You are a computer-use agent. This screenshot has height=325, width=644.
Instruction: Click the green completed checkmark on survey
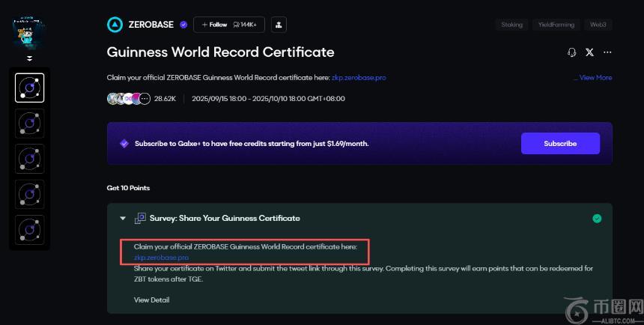pyautogui.click(x=597, y=219)
